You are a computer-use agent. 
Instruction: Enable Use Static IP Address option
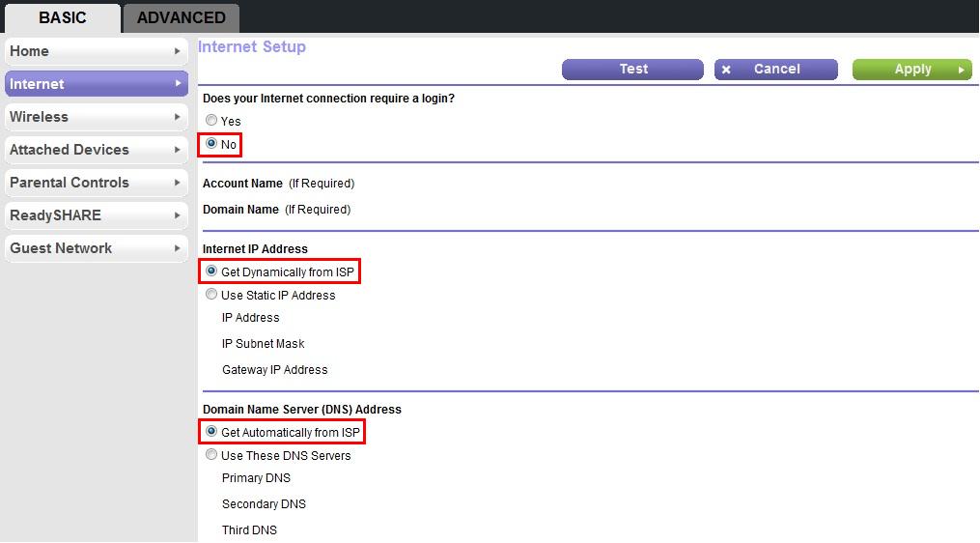pyautogui.click(x=211, y=296)
